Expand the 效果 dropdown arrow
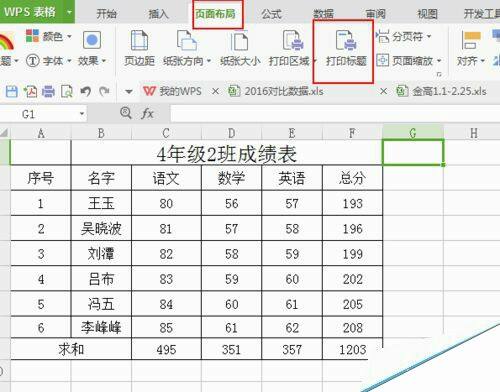The height and width of the screenshot is (392, 500). 104,61
